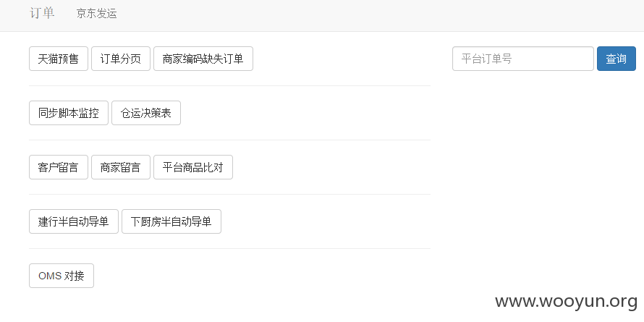
Task: Submit the platform order number query
Action: tap(616, 59)
